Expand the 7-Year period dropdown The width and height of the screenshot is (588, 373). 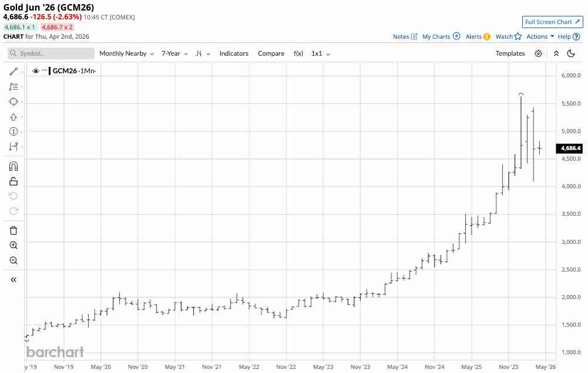[174, 53]
